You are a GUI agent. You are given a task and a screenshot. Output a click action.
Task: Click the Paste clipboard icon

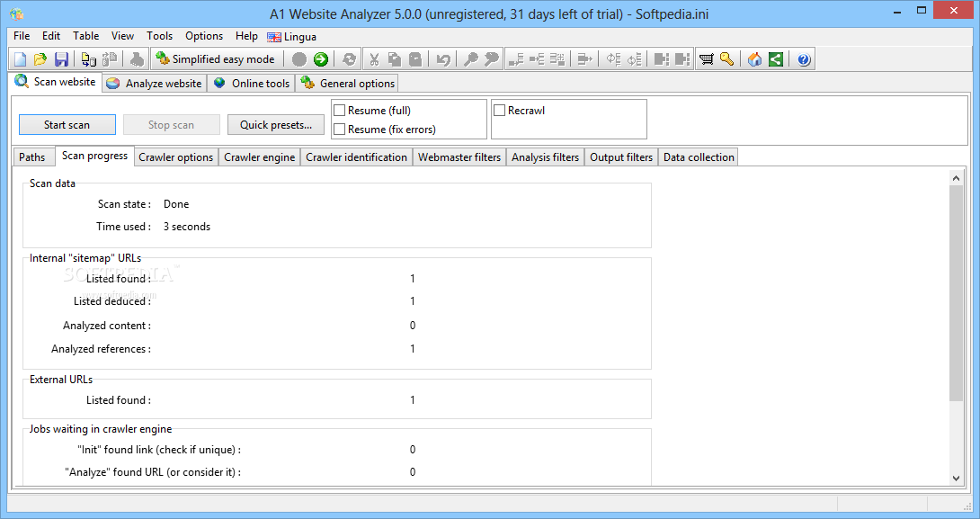[x=415, y=59]
